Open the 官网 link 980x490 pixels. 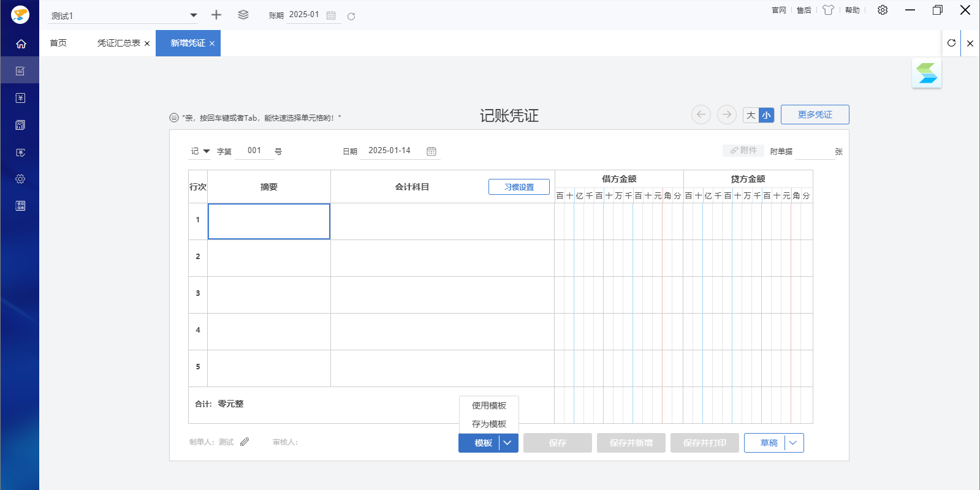coord(779,10)
